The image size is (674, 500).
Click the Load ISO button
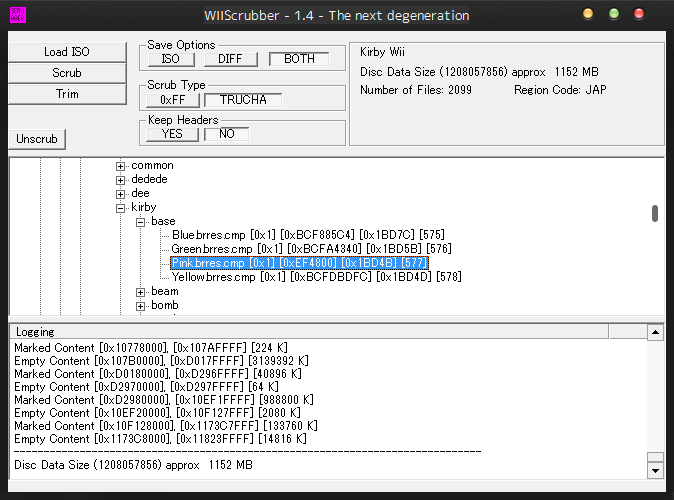(x=67, y=52)
